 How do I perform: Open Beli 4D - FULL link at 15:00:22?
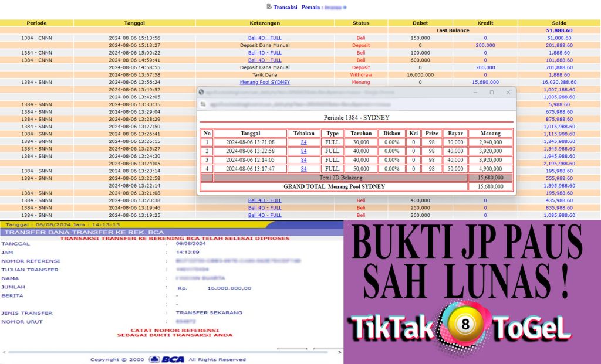(265, 53)
